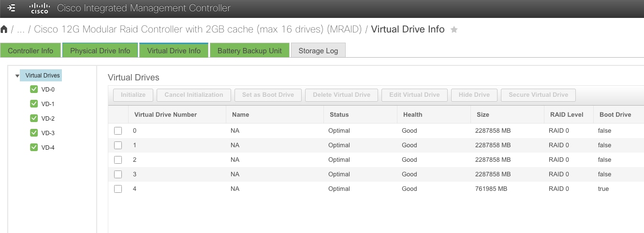Select the VD-2 tree label
The image size is (644, 233).
(x=48, y=119)
